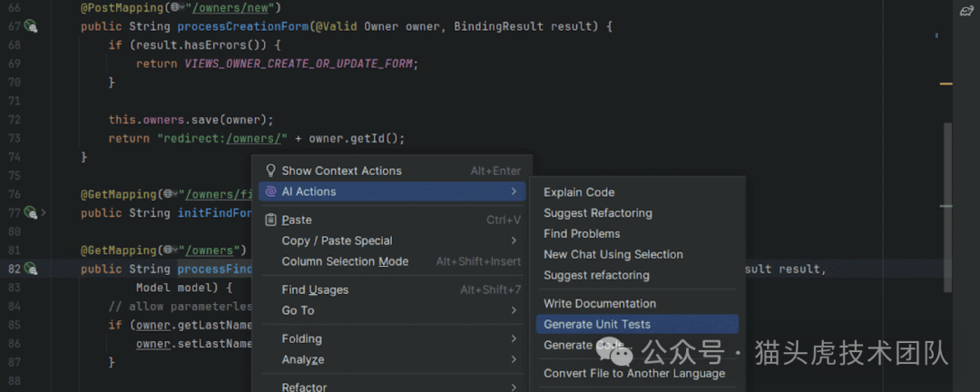Choose Explain Code in the submenu
The height and width of the screenshot is (392, 980).
(x=579, y=192)
